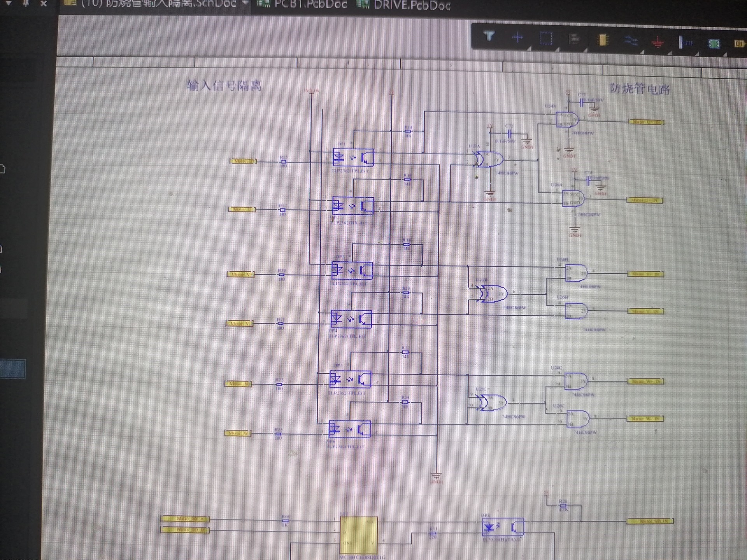The height and width of the screenshot is (560, 747).
Task: Select the signal harness tool
Action: coord(685,42)
